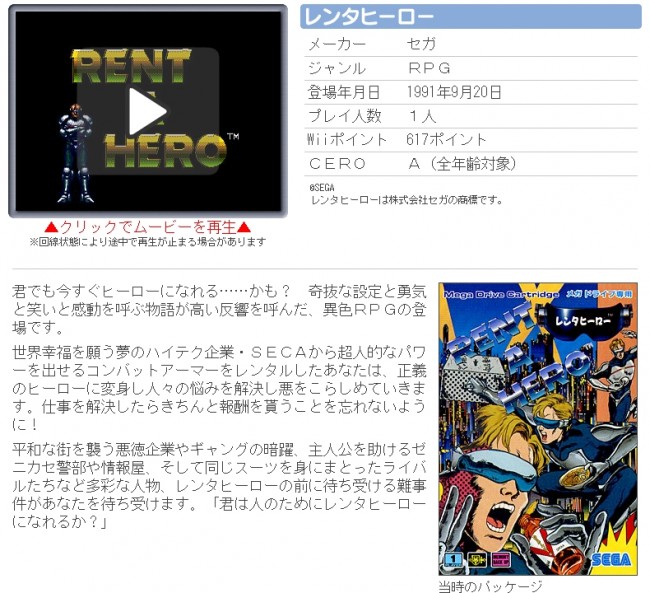Select the 1人 player count value
This screenshot has height=593, width=650.
[x=422, y=116]
